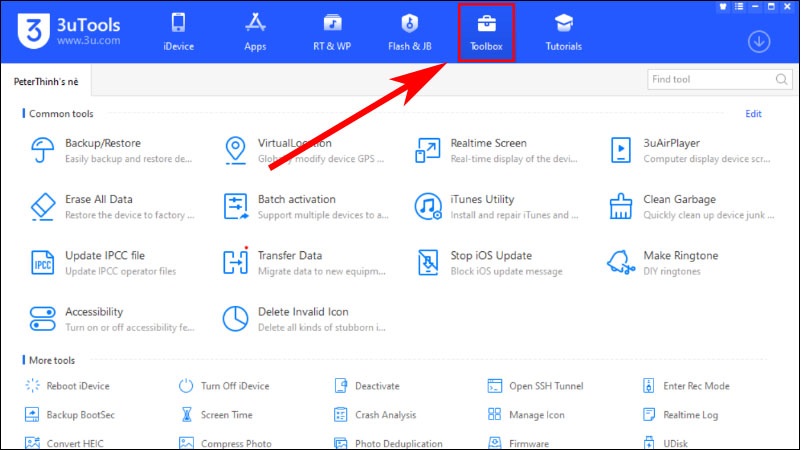This screenshot has width=801, height=450.
Task: Click the 'Backup/Restore' label text
Action: coord(103,143)
